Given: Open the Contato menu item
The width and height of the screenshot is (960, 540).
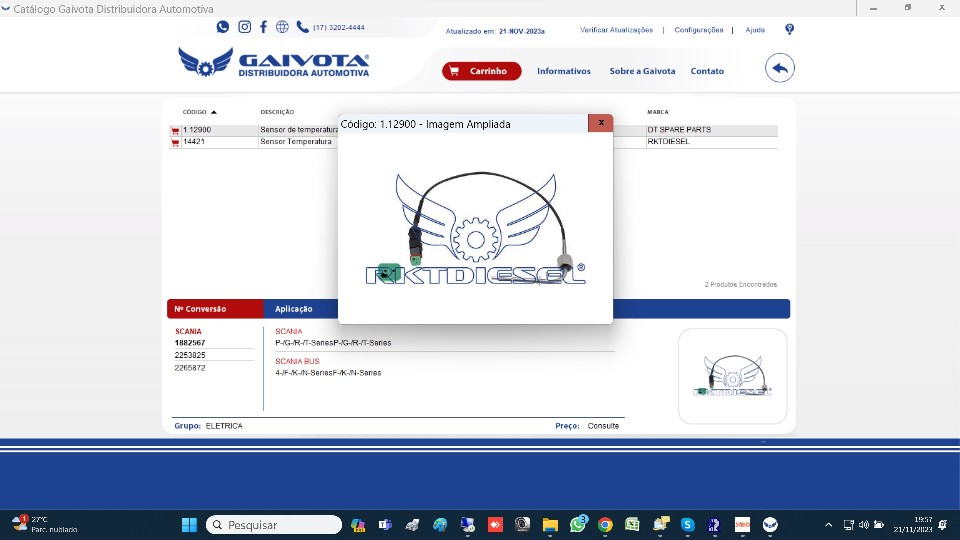Looking at the screenshot, I should [707, 71].
